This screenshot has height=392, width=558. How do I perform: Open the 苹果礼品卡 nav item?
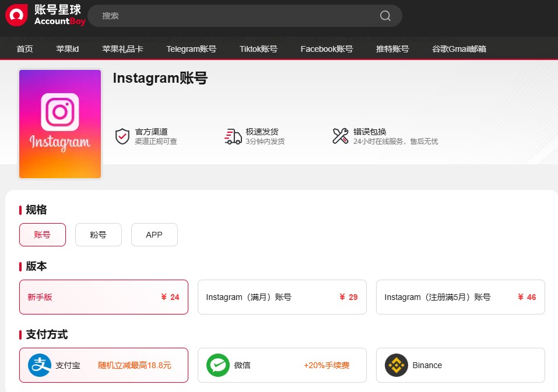coord(122,49)
